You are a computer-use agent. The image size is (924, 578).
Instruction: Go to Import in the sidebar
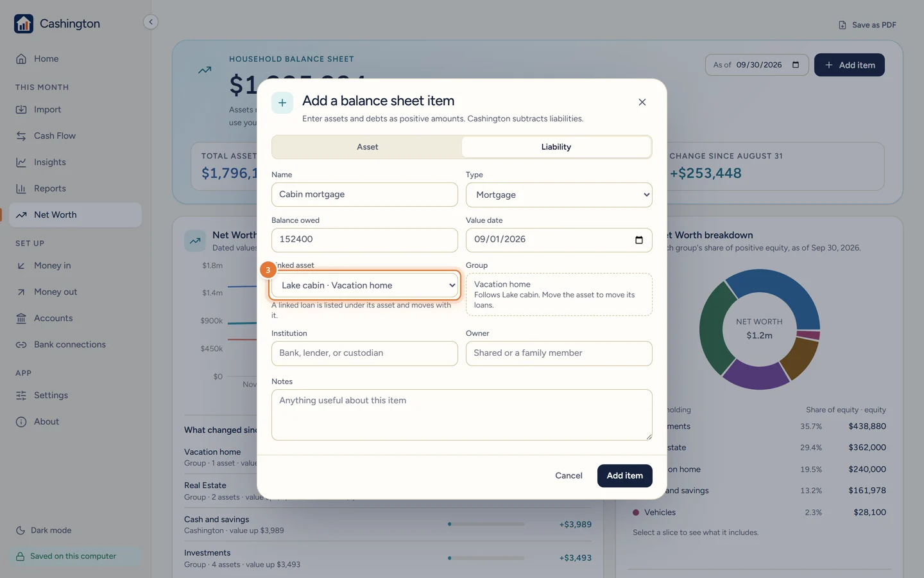tap(76, 109)
